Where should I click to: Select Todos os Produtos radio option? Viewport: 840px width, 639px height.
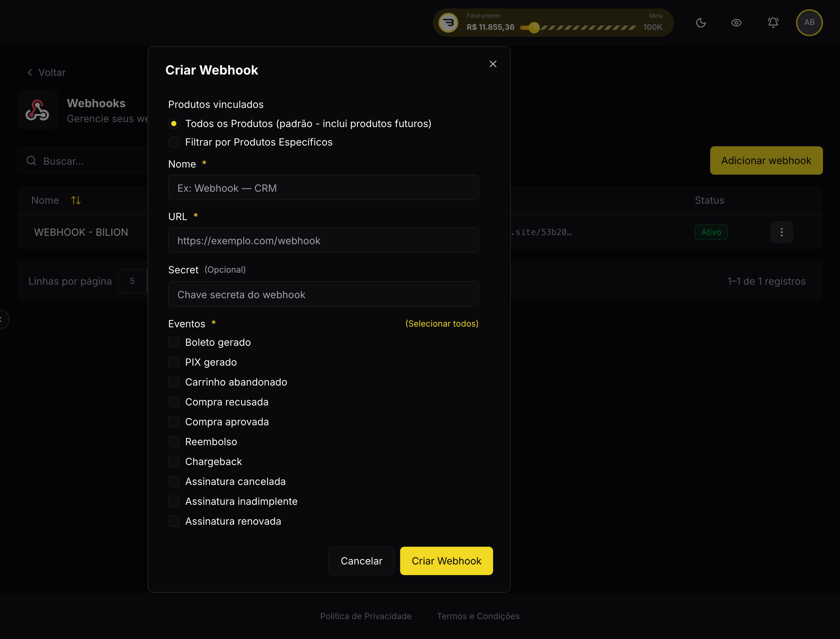click(x=174, y=124)
